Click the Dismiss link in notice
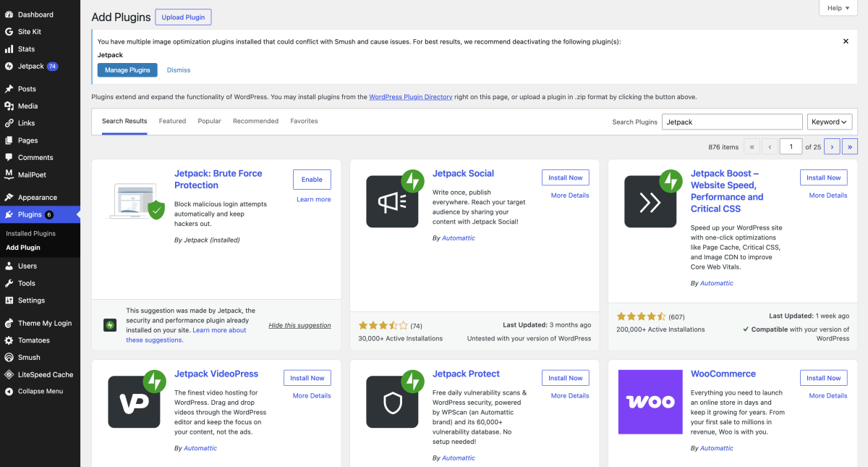 (x=179, y=70)
